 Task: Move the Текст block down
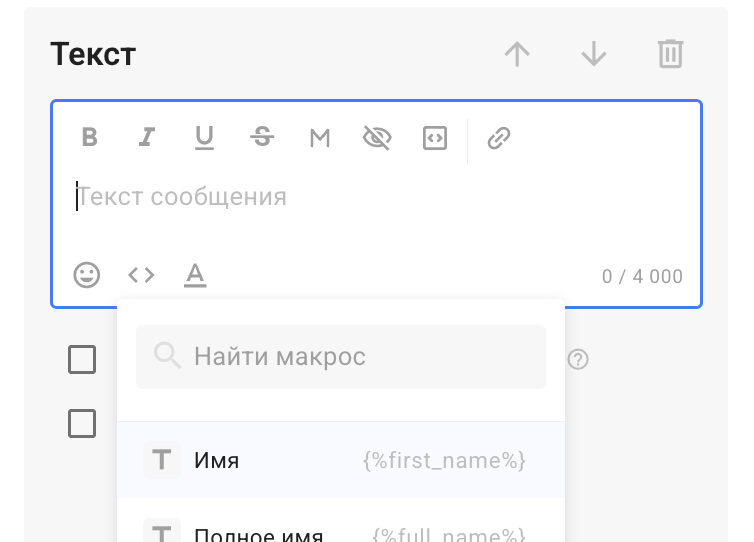pyautogui.click(x=594, y=54)
